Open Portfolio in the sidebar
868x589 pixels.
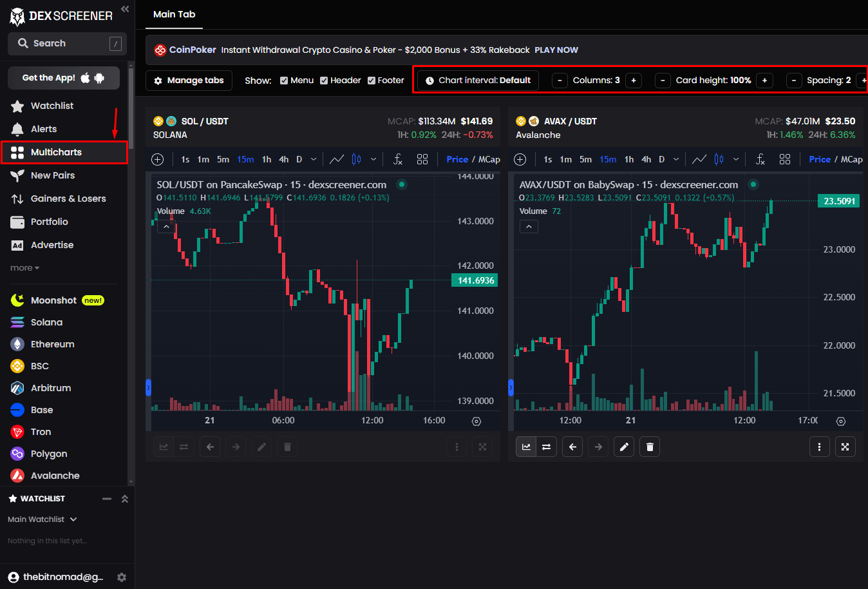tap(39, 222)
